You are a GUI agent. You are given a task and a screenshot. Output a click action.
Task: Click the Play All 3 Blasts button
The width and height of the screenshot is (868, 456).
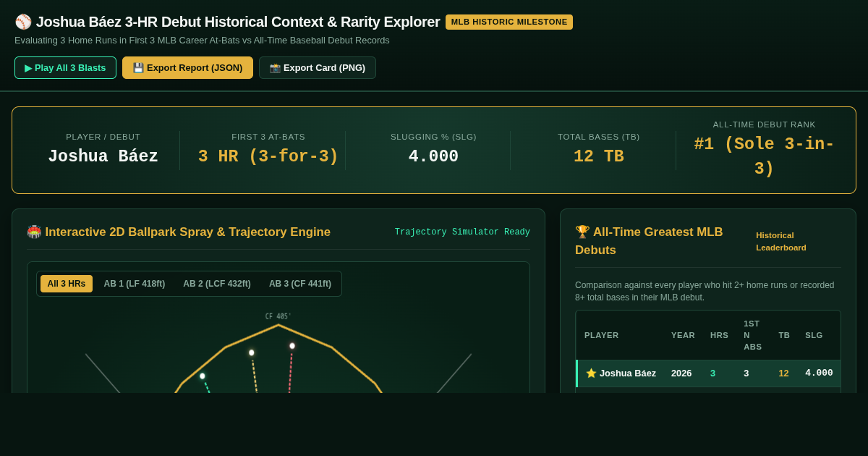coord(65,67)
